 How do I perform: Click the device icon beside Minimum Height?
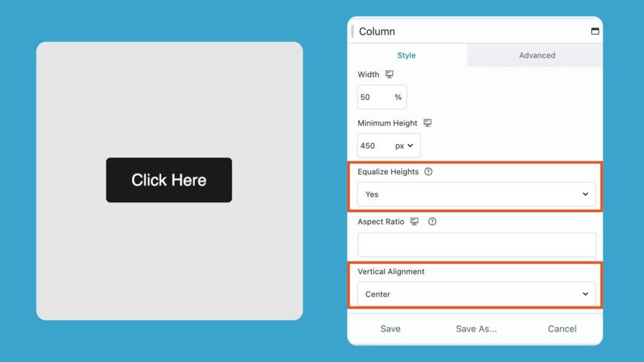pos(427,123)
